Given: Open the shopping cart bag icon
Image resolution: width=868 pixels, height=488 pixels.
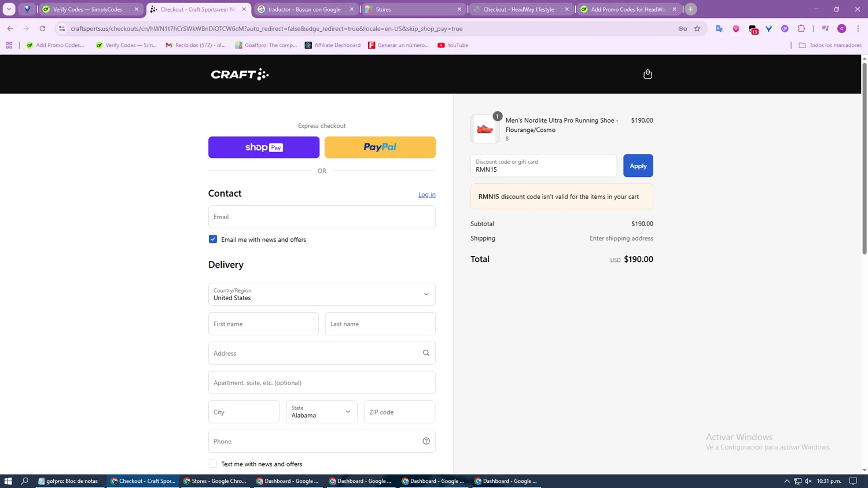Looking at the screenshot, I should (x=648, y=74).
